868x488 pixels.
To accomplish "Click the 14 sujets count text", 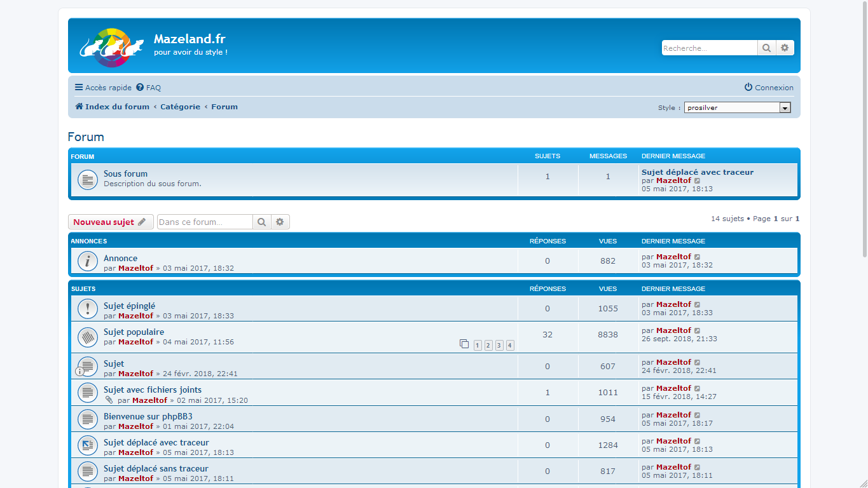I will [x=727, y=219].
